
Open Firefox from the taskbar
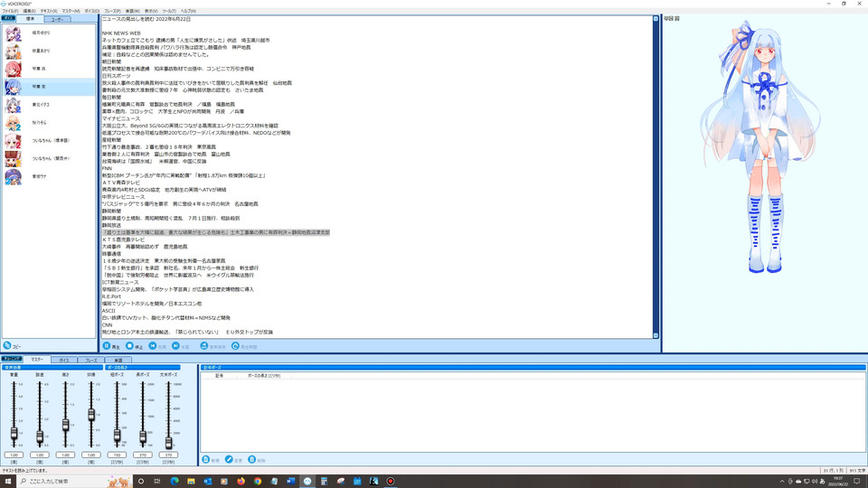pos(241,482)
